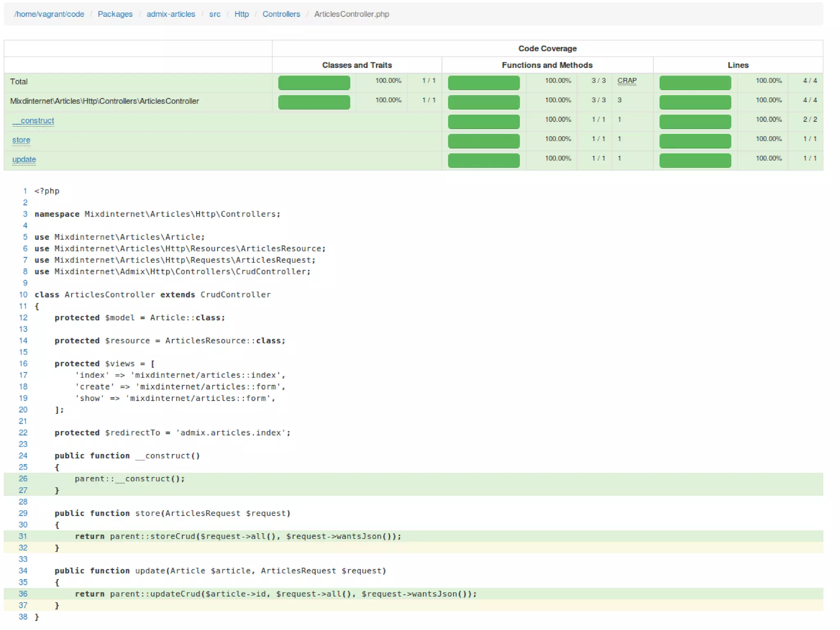Image resolution: width=840 pixels, height=630 pixels.
Task: Click the CRAP abbreviation header
Action: pos(626,81)
